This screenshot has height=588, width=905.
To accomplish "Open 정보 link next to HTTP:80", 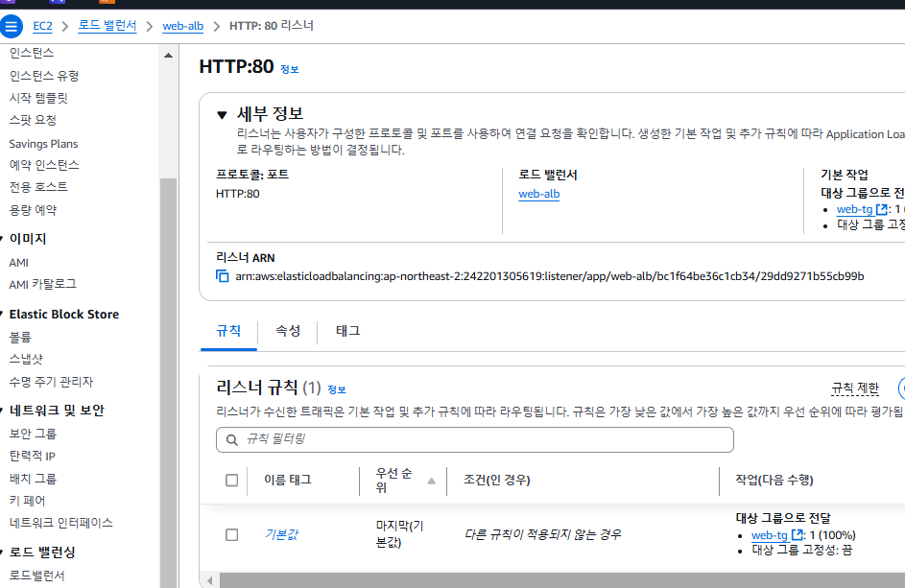I will click(290, 69).
